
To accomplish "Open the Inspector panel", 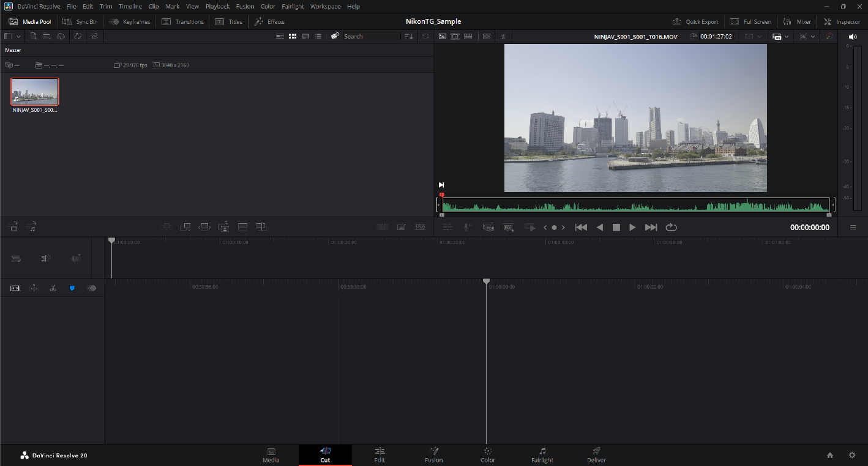I will coord(842,21).
